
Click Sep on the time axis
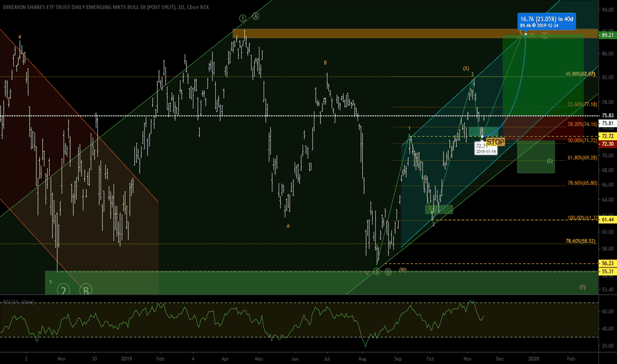tap(398, 359)
